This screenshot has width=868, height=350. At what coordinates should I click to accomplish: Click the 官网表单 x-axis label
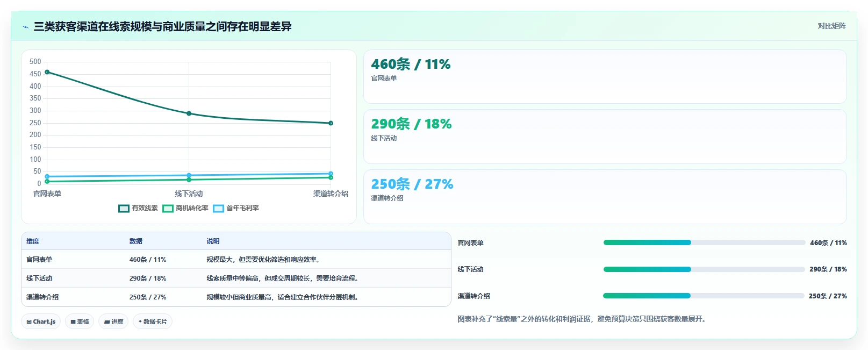[x=47, y=194]
